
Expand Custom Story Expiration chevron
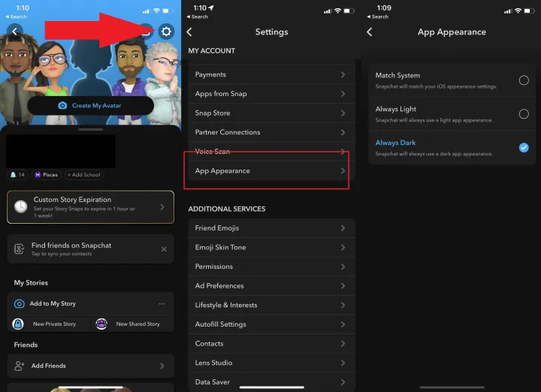pyautogui.click(x=162, y=207)
